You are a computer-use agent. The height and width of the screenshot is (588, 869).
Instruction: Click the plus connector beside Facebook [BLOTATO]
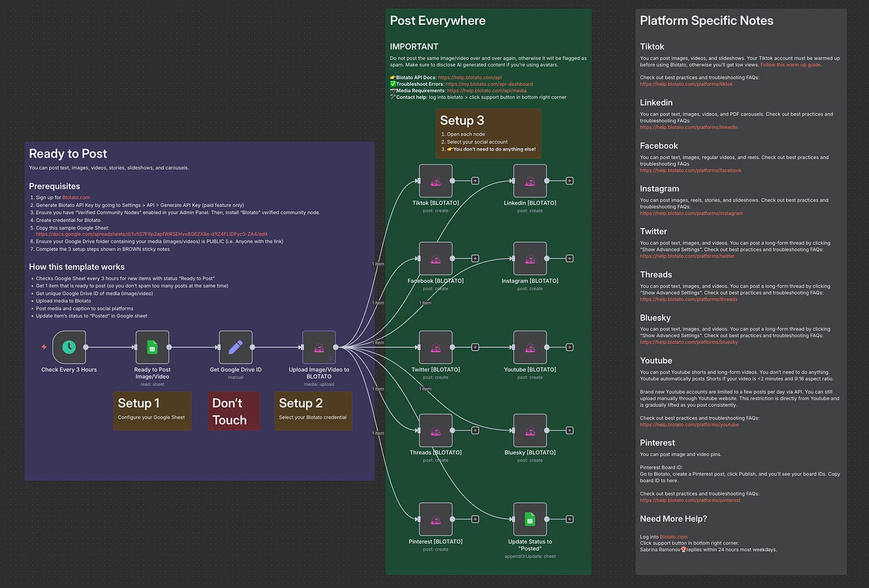pyautogui.click(x=475, y=258)
